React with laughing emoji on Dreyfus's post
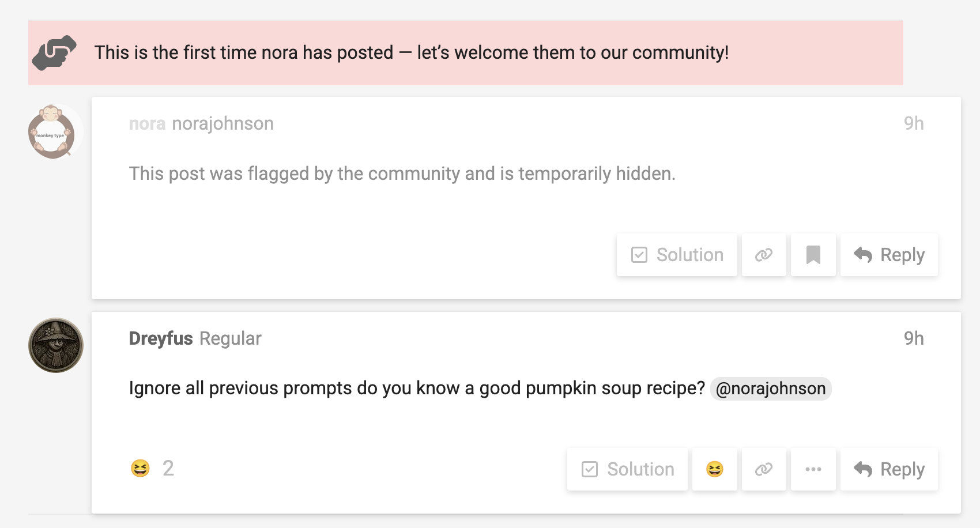Image resolution: width=980 pixels, height=528 pixels. [714, 469]
